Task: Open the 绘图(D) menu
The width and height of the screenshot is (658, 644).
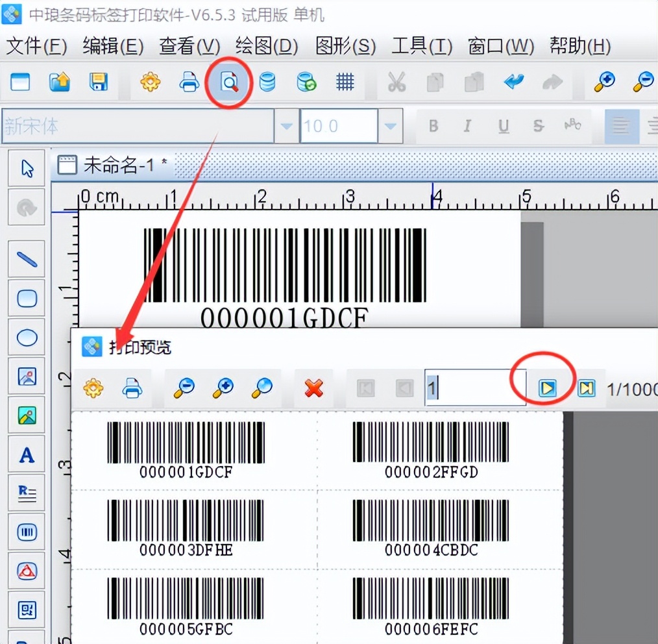Action: 267,45
